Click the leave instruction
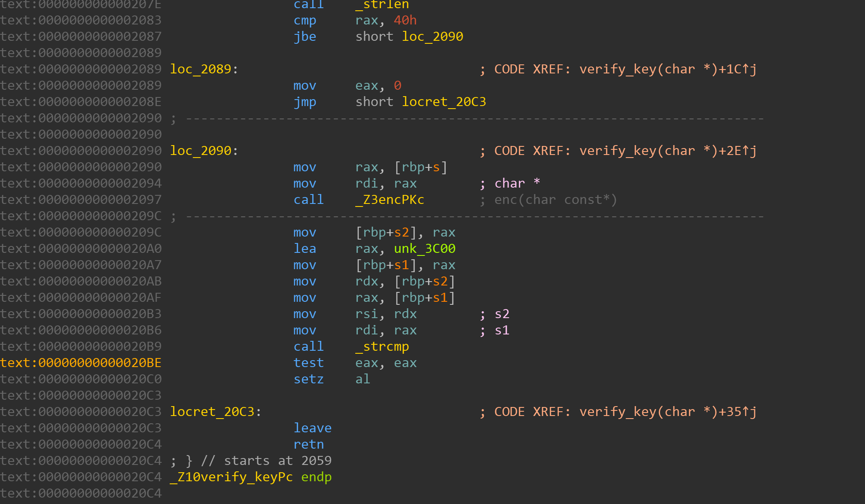The height and width of the screenshot is (504, 865). [x=312, y=428]
